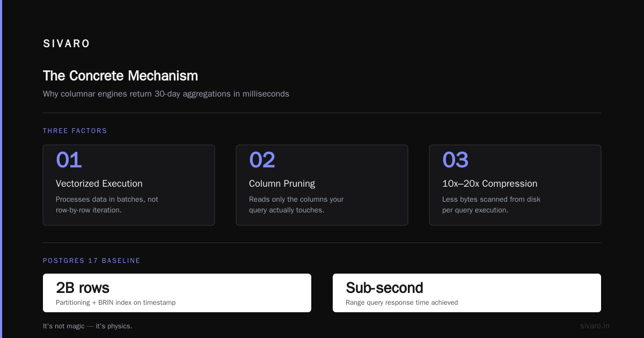This screenshot has width=644, height=338.
Task: Select the Sub-second stat card
Action: [467, 293]
